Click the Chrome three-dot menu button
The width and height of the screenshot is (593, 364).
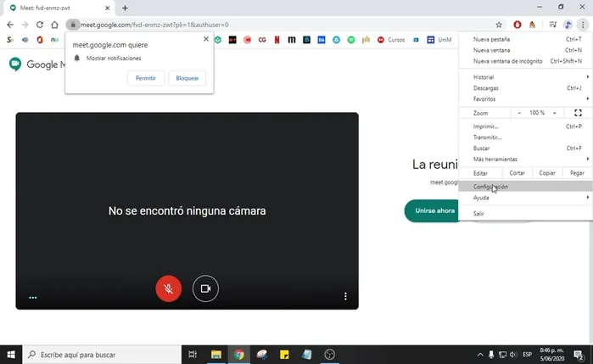[x=583, y=25]
